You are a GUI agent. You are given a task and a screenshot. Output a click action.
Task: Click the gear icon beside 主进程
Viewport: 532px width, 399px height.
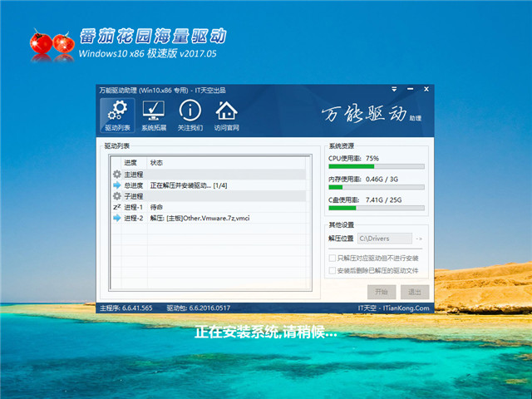[116, 175]
